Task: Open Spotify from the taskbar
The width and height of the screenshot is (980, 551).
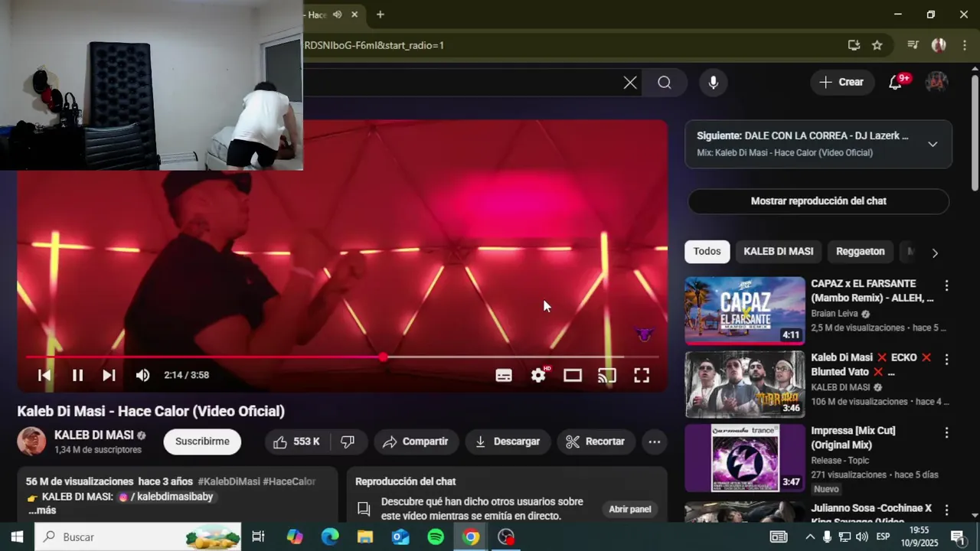Action: pos(436,537)
